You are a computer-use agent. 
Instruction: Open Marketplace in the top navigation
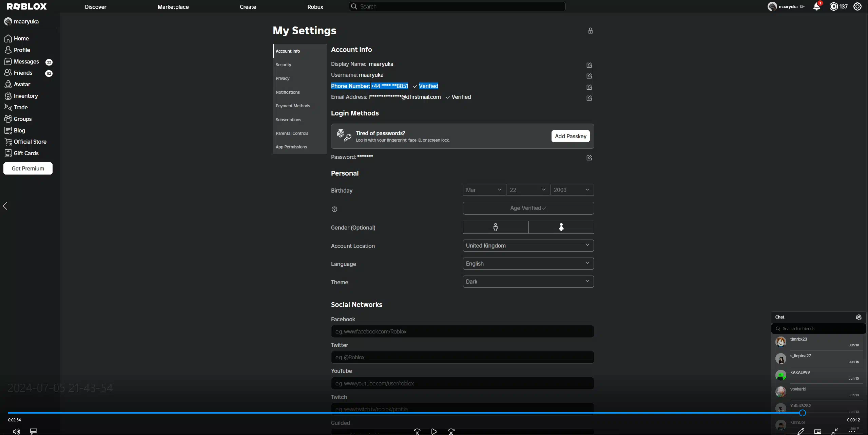point(173,7)
